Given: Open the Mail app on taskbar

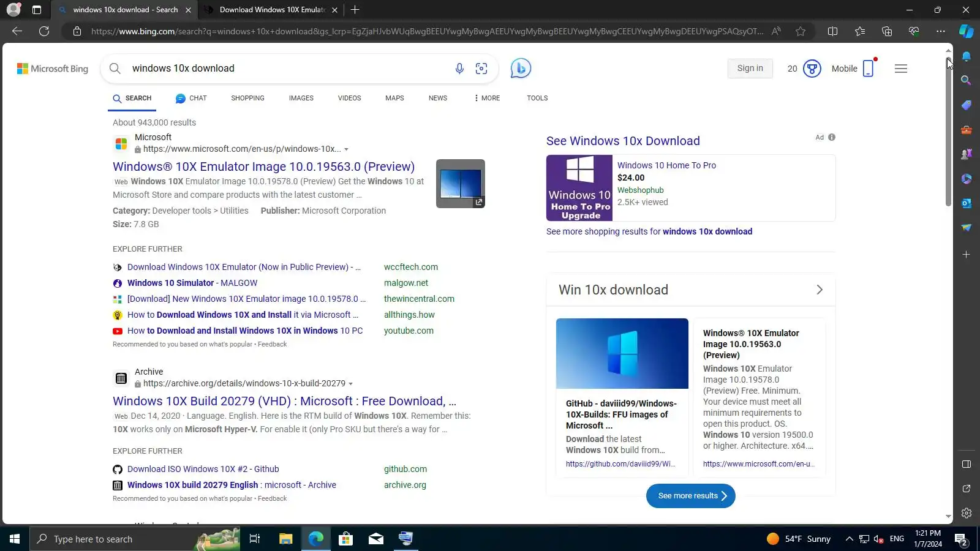Looking at the screenshot, I should (x=376, y=539).
